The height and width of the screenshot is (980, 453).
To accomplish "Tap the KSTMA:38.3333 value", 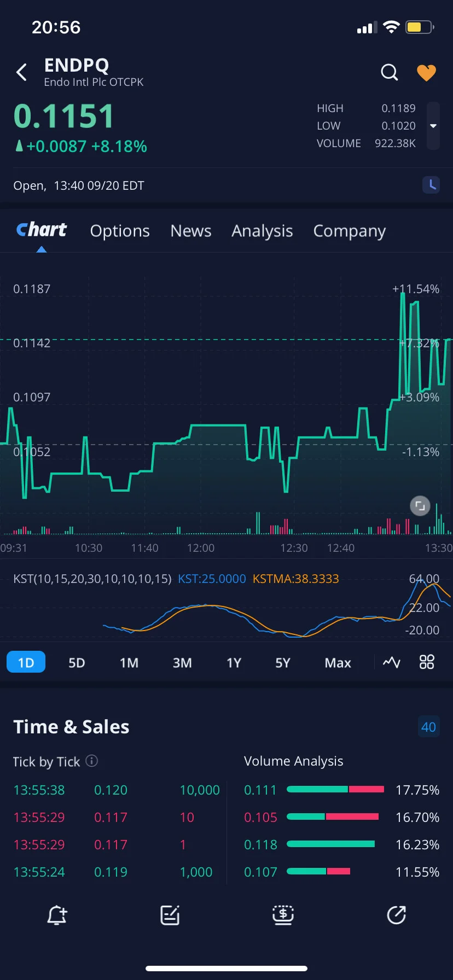I will pos(295,579).
